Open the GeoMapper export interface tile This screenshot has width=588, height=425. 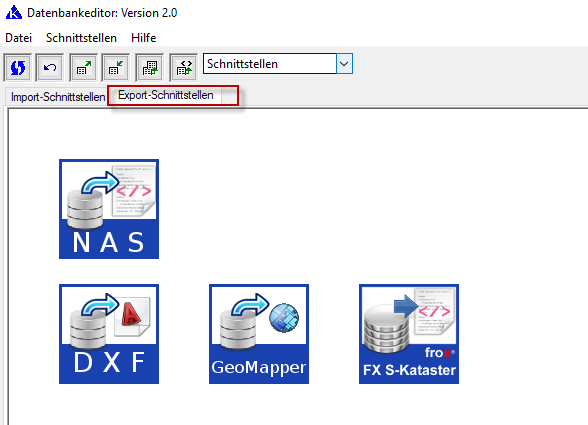pos(259,334)
